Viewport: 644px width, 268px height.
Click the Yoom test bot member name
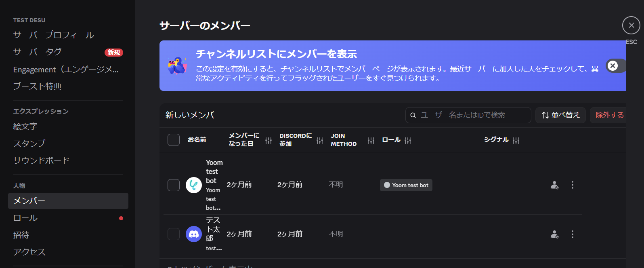[x=214, y=172]
